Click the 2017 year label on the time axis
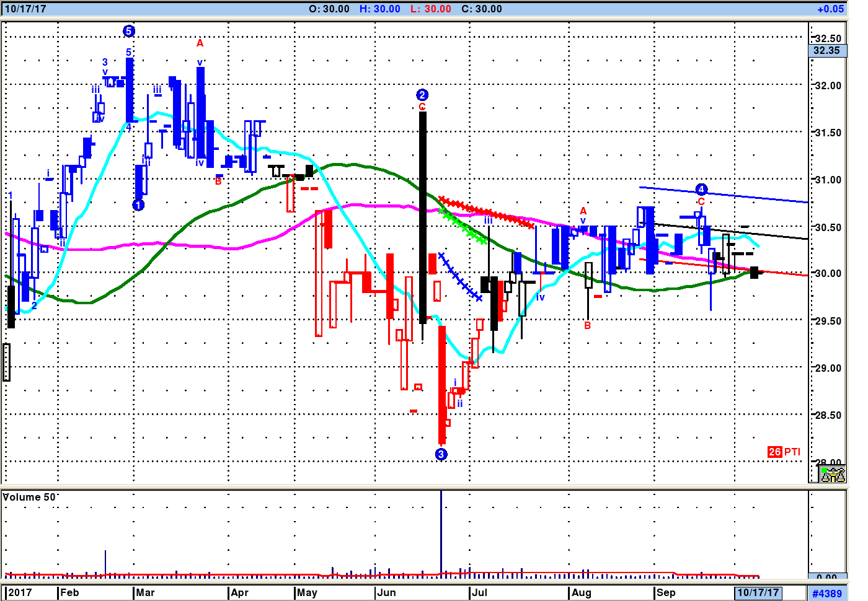868x601 pixels. click(x=20, y=592)
